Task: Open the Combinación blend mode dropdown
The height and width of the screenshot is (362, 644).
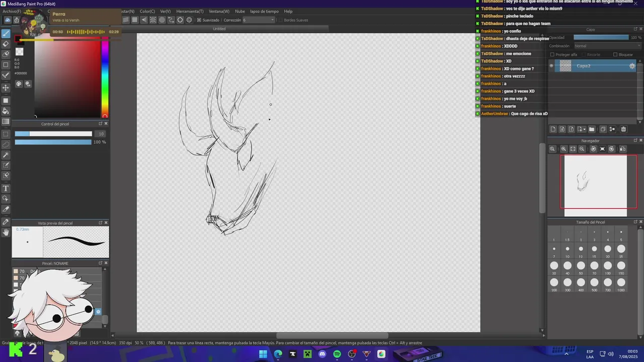Action: click(x=607, y=46)
